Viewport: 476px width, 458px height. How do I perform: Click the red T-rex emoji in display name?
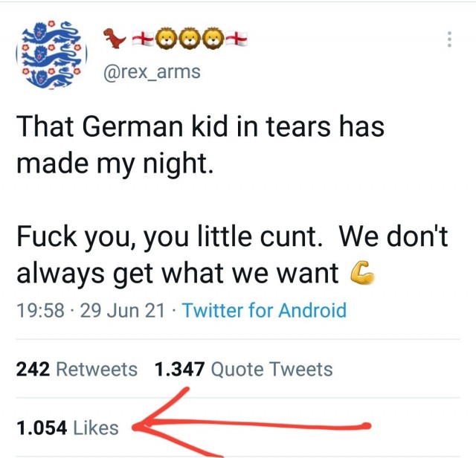point(114,38)
